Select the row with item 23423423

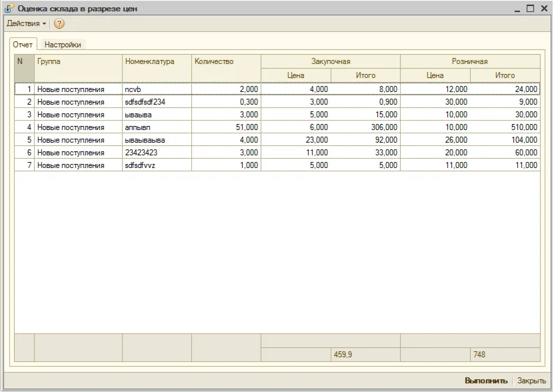(156, 153)
